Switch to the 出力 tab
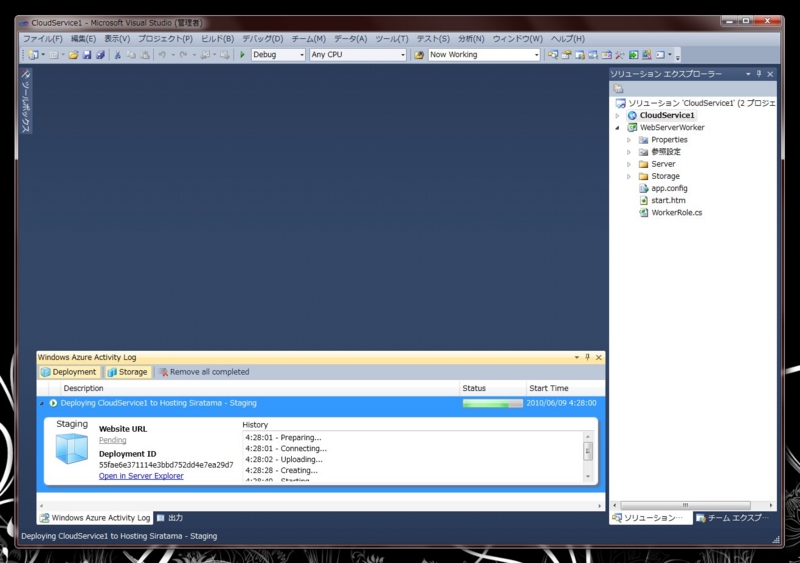 [x=170, y=518]
